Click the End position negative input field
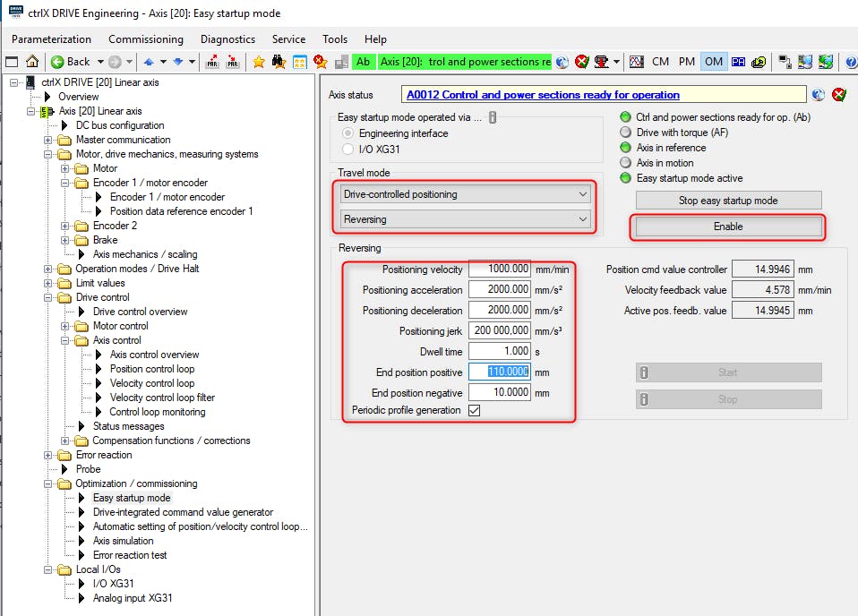 500,392
